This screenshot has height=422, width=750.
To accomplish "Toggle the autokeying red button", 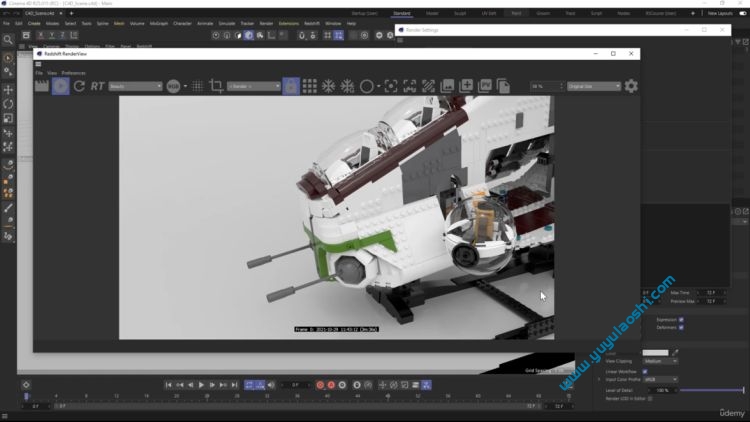I will 331,385.
